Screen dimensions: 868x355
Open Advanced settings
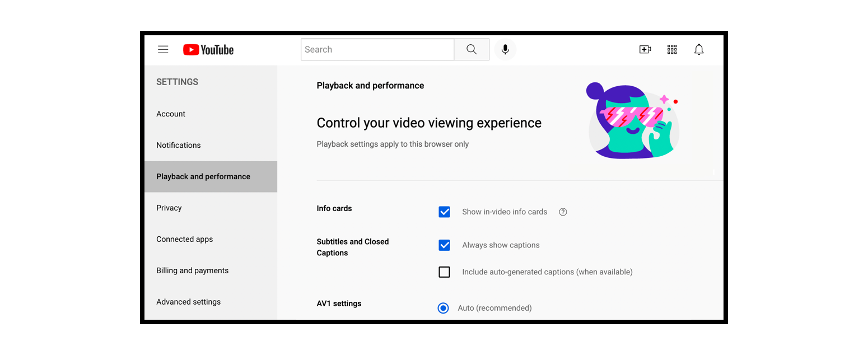[188, 302]
